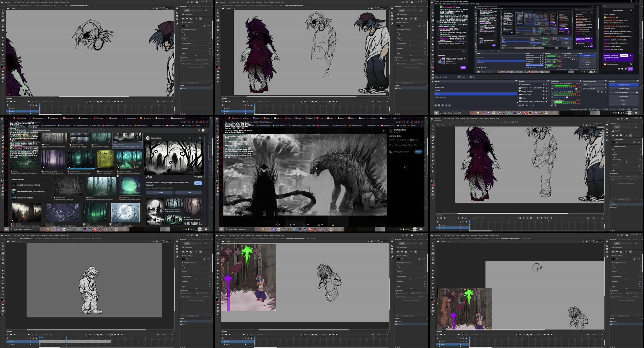Click Stop Streaming in OBS Controls

pos(624,85)
